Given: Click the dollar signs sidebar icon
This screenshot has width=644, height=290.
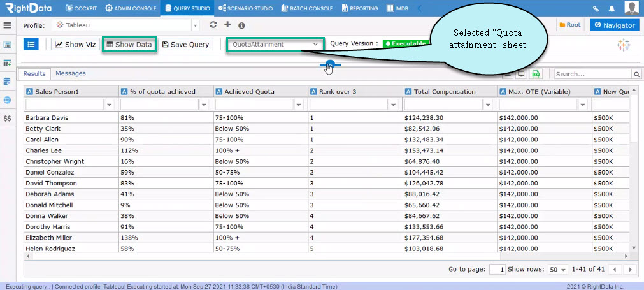Looking at the screenshot, I should 7,119.
